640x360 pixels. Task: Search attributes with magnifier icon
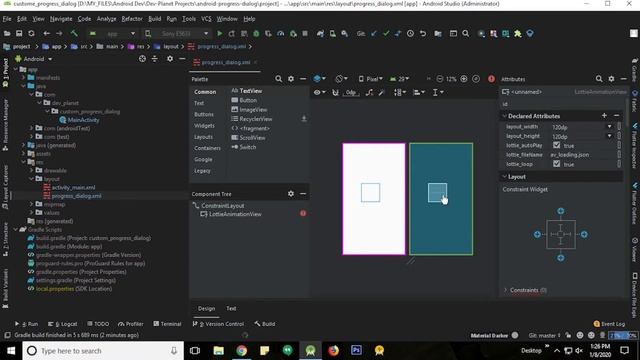599,79
